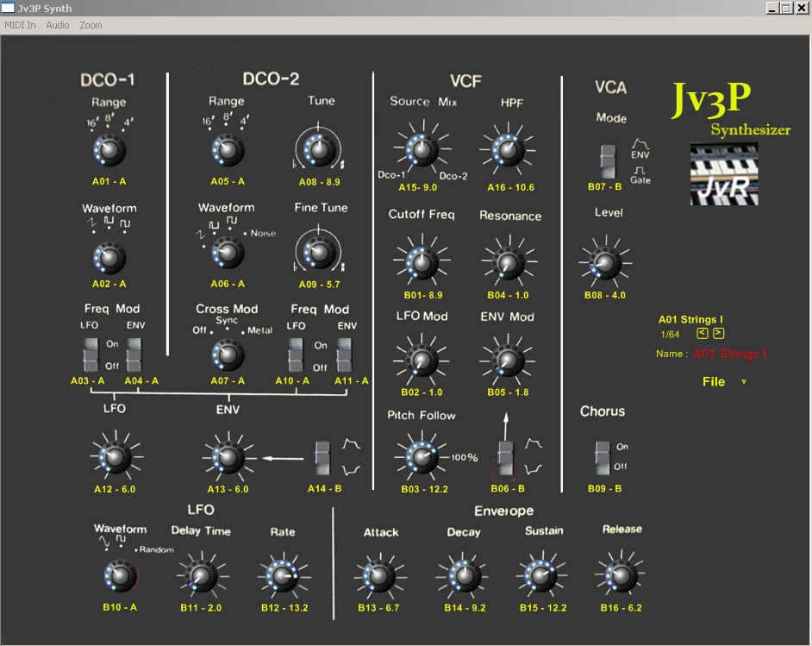
Task: Click the File dropdown arrow
Action: click(744, 382)
